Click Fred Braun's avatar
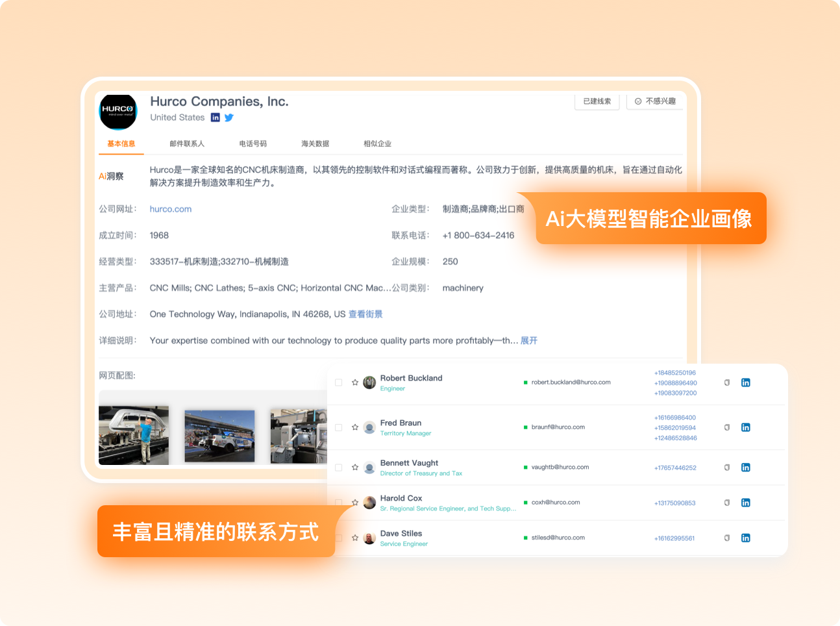 click(x=369, y=427)
